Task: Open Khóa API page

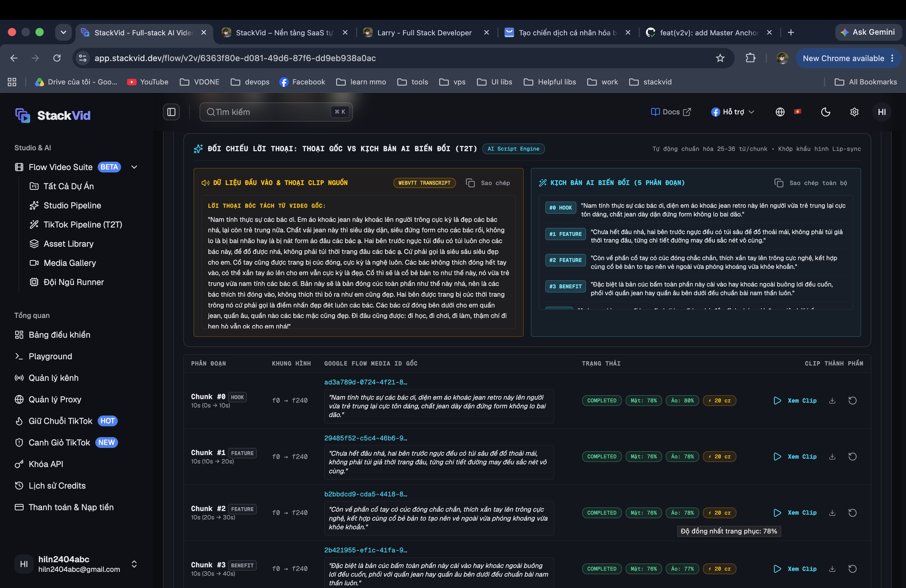Action: 46,464
